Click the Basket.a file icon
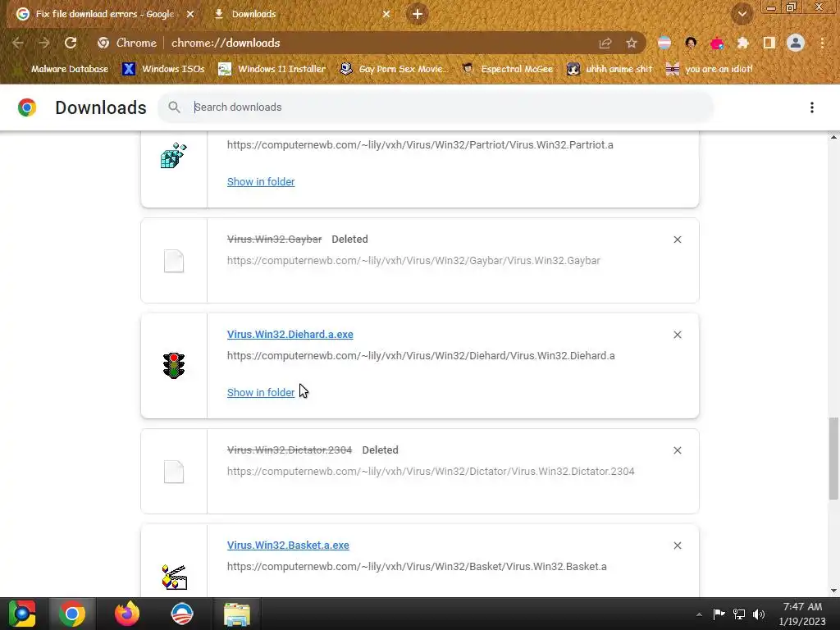The image size is (840, 630). click(x=174, y=577)
